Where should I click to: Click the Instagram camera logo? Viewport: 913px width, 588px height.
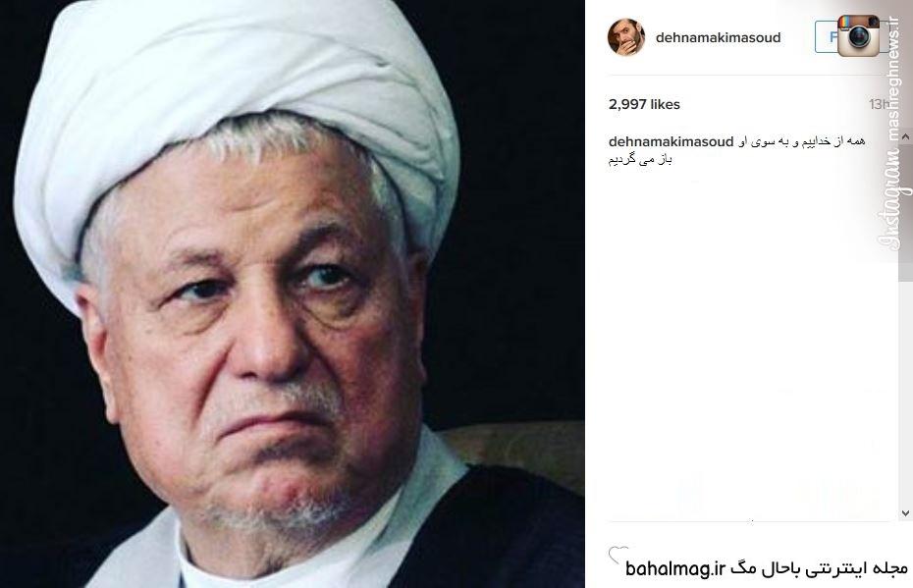click(858, 36)
